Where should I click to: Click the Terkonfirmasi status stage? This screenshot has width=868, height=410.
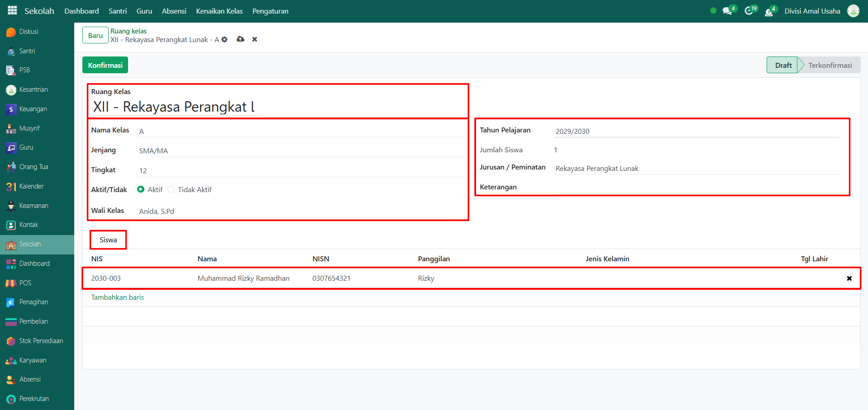pyautogui.click(x=830, y=65)
